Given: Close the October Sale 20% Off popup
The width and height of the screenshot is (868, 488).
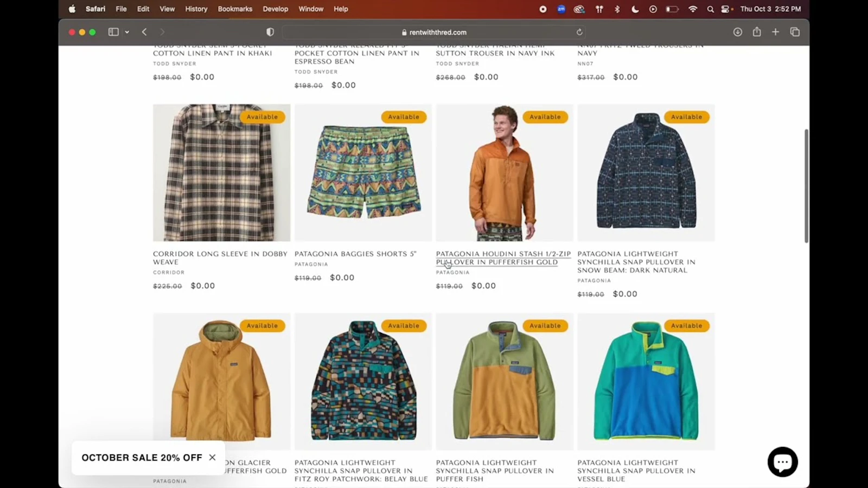Looking at the screenshot, I should (212, 458).
